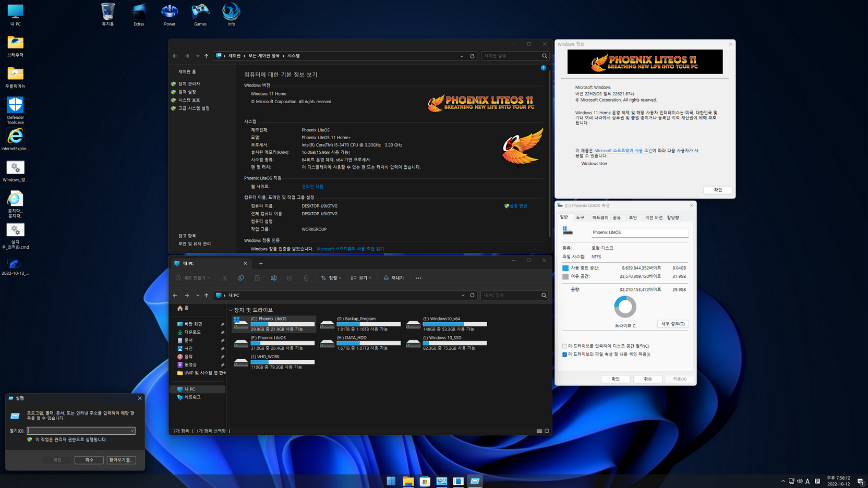Collapse the 장치 및 드라이브 group
Image resolution: width=868 pixels, height=488 pixels.
231,310
